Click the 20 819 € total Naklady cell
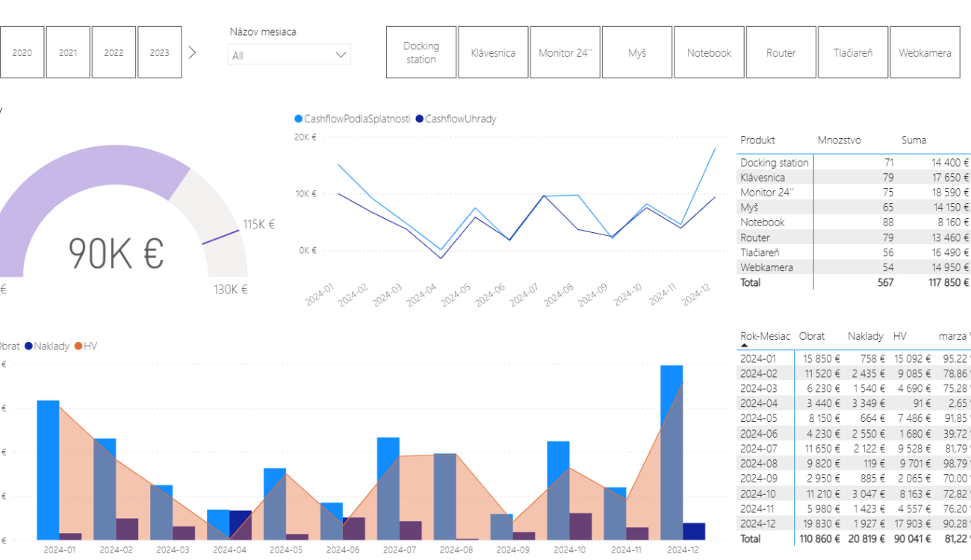Viewport: 971px width, 560px height. (x=867, y=538)
